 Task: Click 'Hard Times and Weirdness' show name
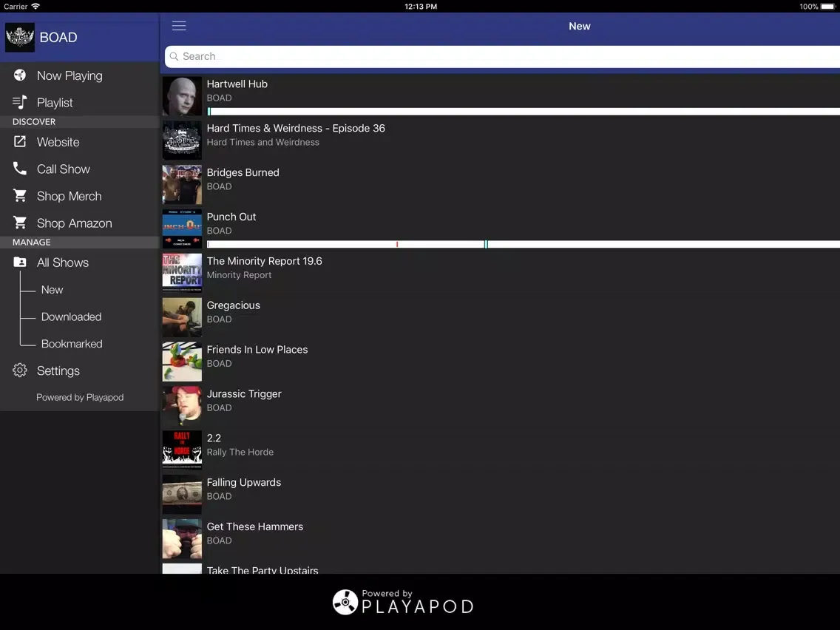pyautogui.click(x=263, y=143)
